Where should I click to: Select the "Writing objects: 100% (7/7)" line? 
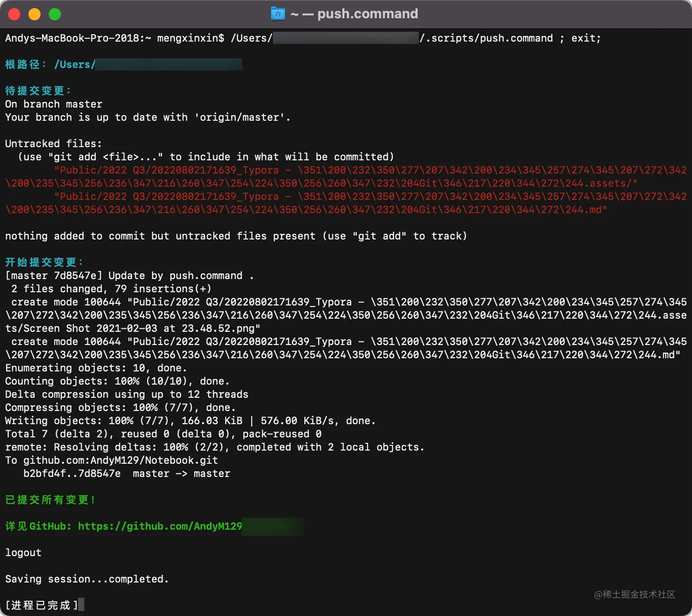(x=190, y=421)
